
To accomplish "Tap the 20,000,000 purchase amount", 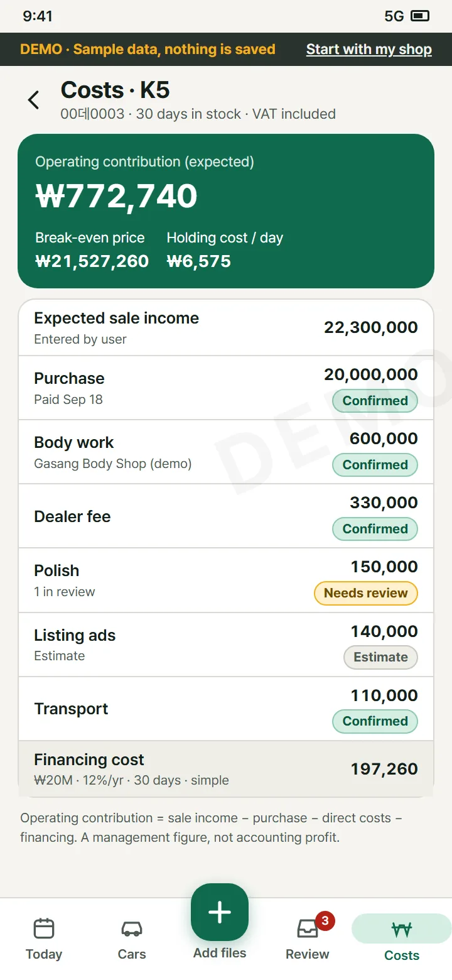I will click(x=371, y=374).
